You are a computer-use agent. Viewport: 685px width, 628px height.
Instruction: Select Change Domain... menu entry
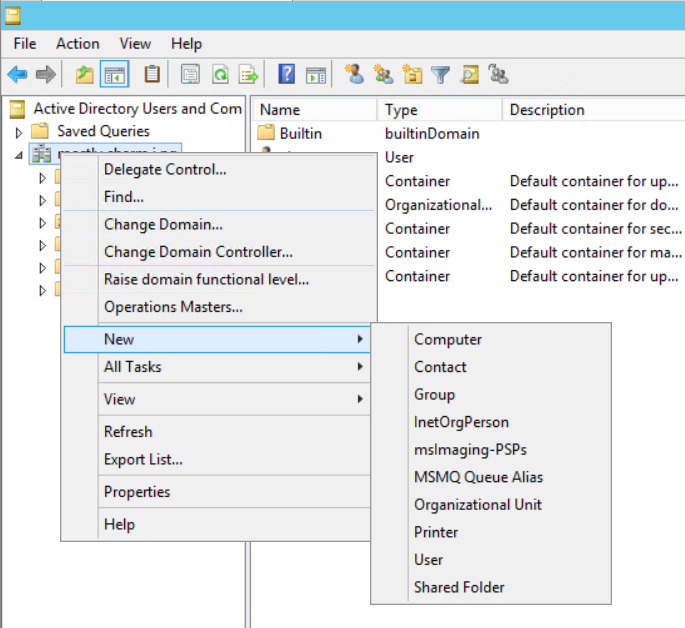coord(220,224)
